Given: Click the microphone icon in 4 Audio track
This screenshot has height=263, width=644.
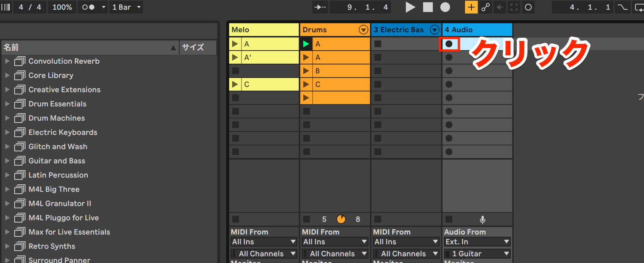Looking at the screenshot, I should 483,220.
